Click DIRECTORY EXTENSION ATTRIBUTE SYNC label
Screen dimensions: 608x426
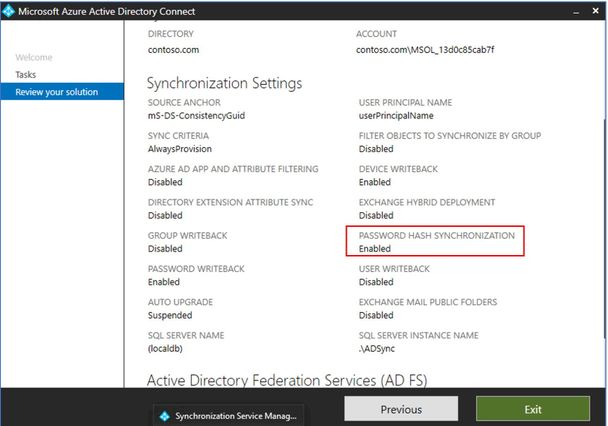point(230,202)
